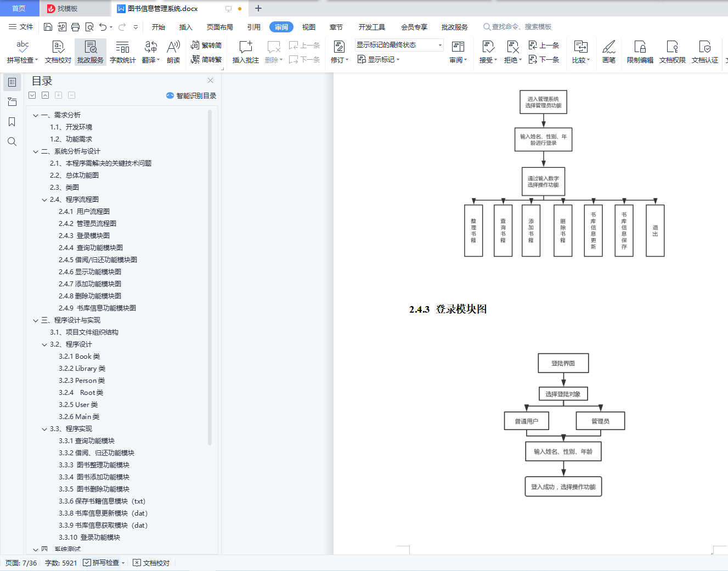Close the 目录 outline panel
The width and height of the screenshot is (728, 571).
(x=210, y=81)
